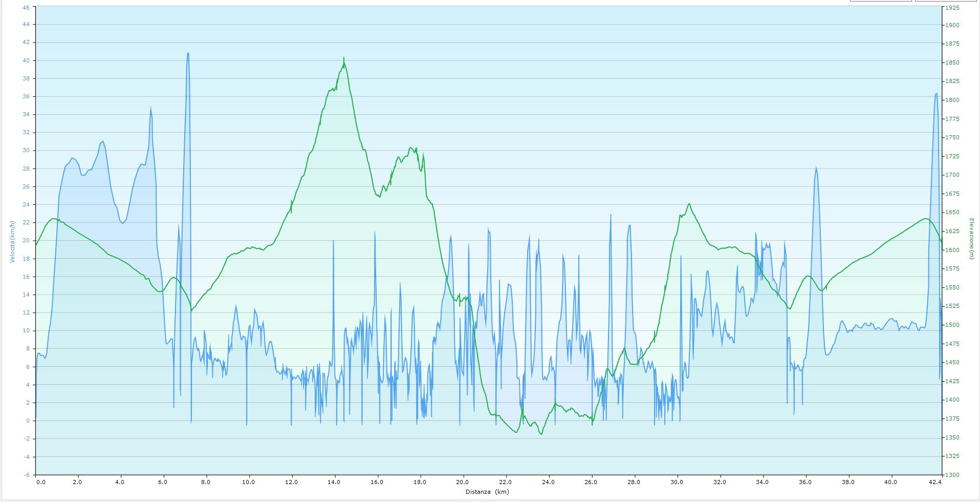Click the blue speed peak near 36.4 km
This screenshot has height=502, width=980.
pos(816,168)
